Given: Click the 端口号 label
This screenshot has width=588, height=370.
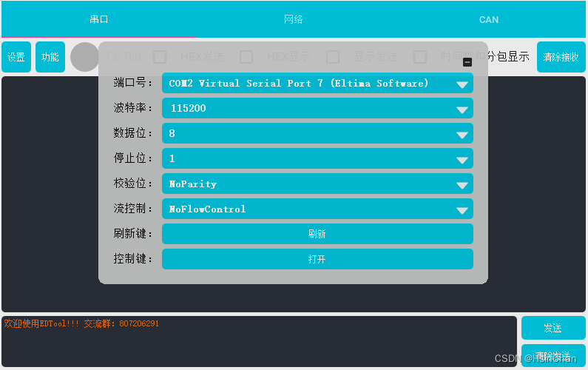Looking at the screenshot, I should point(133,83).
